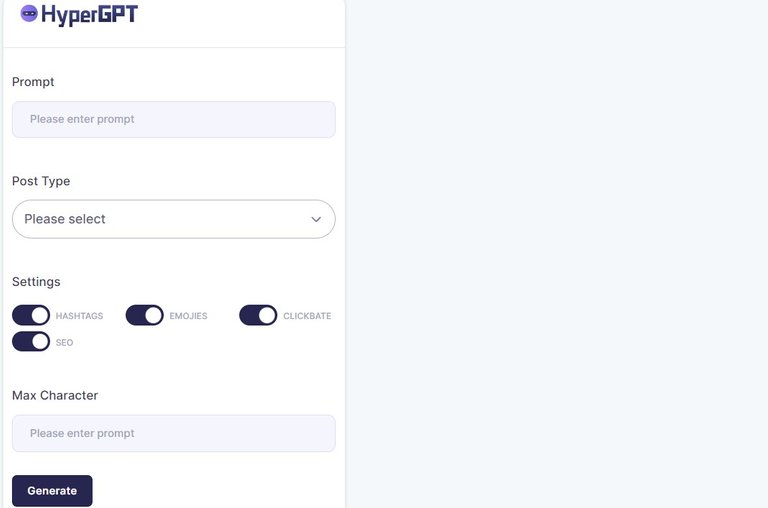Image resolution: width=768 pixels, height=508 pixels.
Task: Click the HyperGPT wordmark text
Action: 90,15
